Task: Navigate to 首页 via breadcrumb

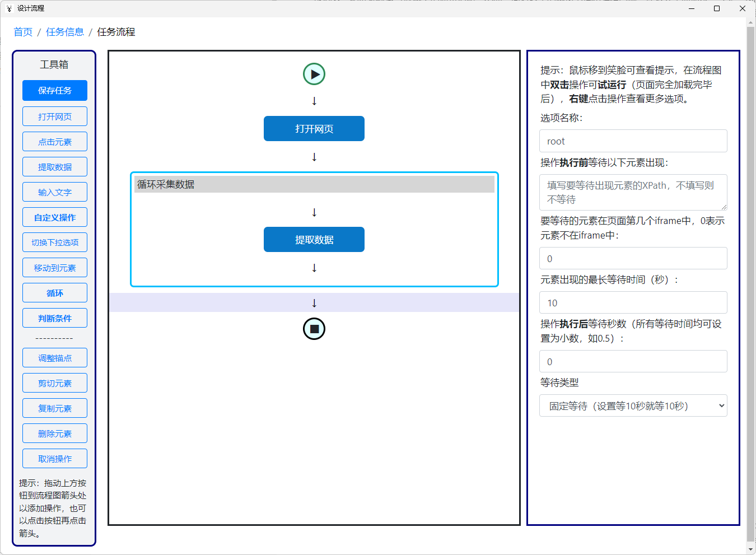Action: tap(22, 32)
